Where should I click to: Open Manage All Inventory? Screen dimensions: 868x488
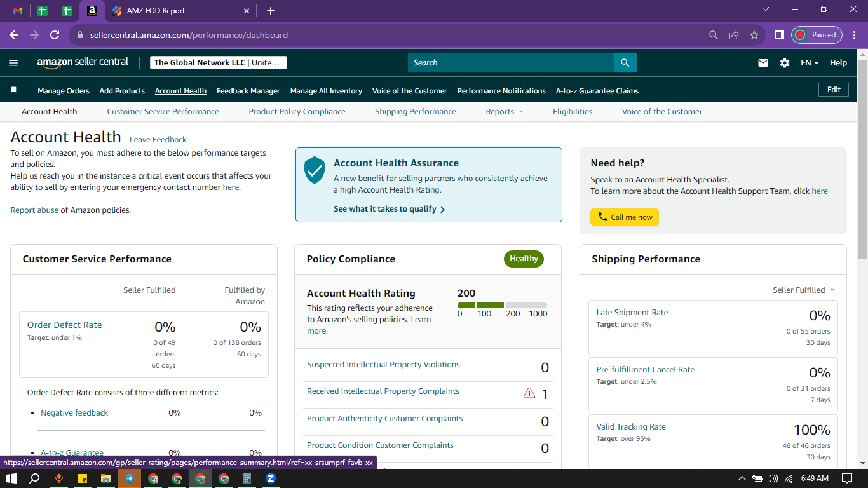326,91
